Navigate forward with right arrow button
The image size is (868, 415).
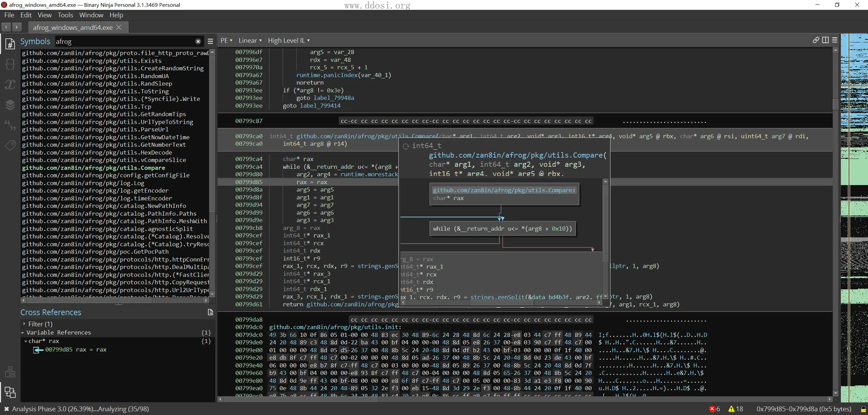[17, 27]
